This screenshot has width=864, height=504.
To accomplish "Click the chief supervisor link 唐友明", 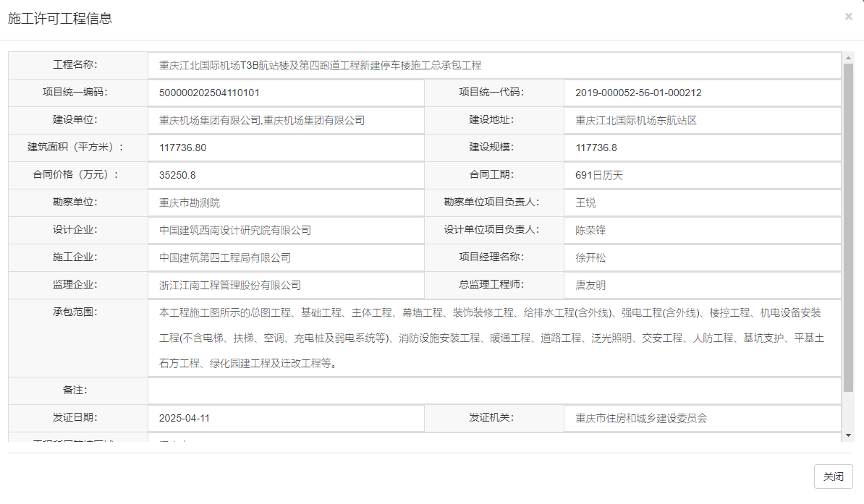I will (588, 285).
